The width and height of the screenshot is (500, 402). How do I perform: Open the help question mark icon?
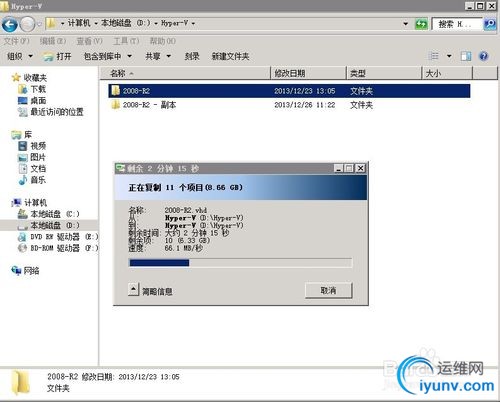tap(483, 56)
